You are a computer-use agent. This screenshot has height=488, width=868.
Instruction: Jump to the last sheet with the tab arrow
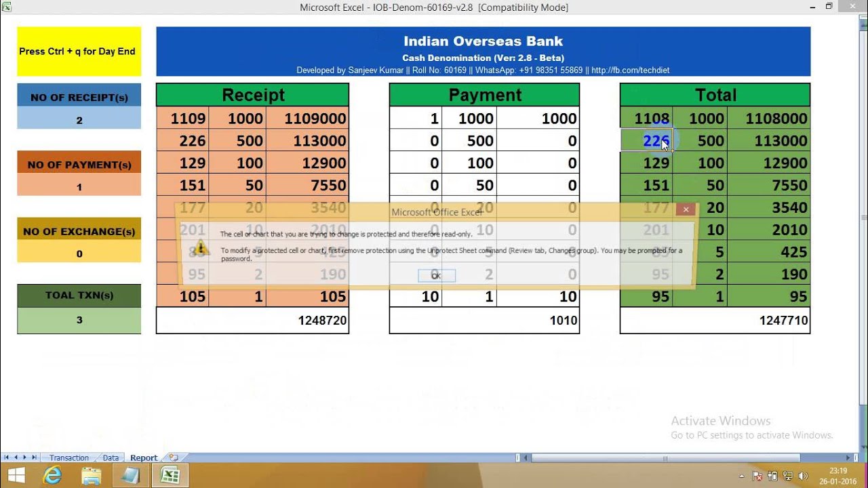point(35,457)
